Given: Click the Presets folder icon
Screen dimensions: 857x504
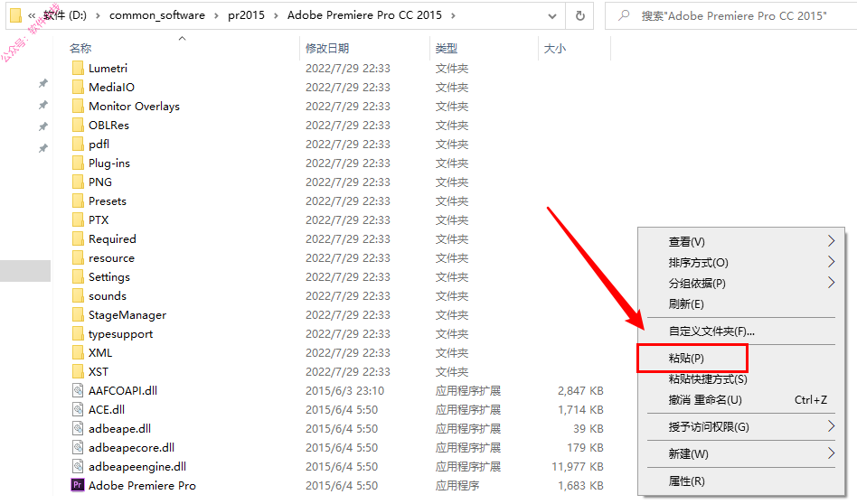Looking at the screenshot, I should pyautogui.click(x=78, y=201).
